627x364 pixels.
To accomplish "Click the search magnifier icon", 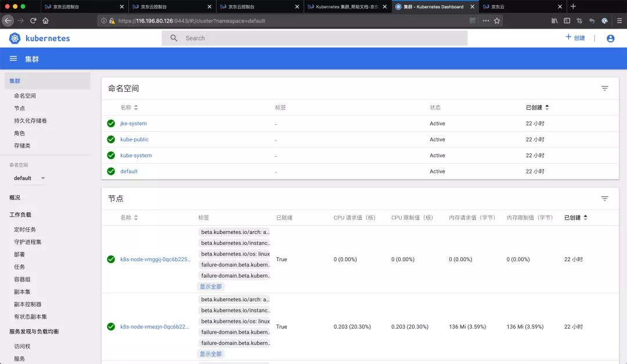I will [x=174, y=38].
